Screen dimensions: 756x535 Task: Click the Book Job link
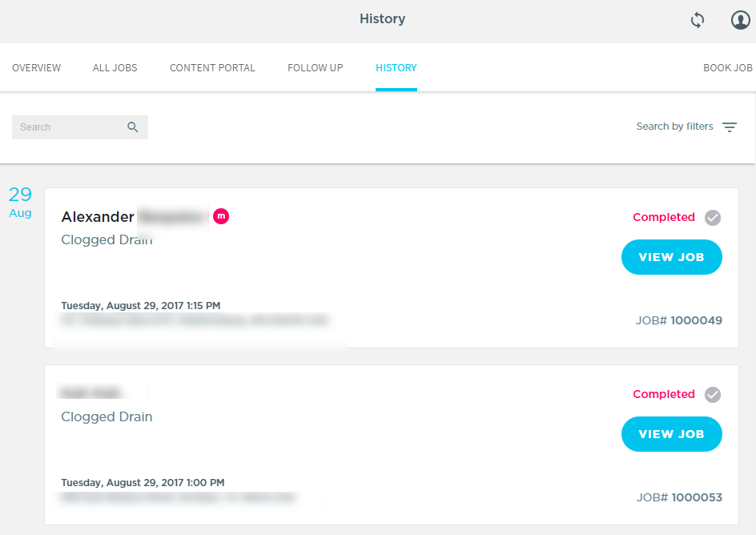coord(727,68)
